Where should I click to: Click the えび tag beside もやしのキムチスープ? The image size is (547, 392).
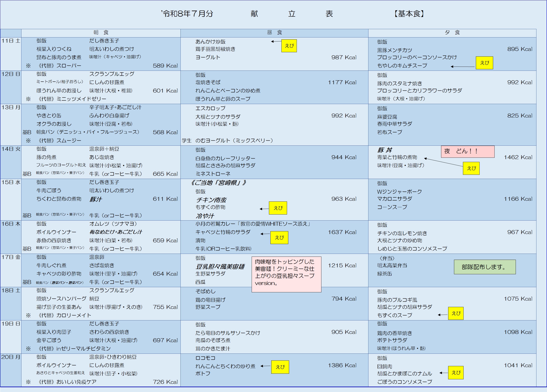click(x=484, y=63)
